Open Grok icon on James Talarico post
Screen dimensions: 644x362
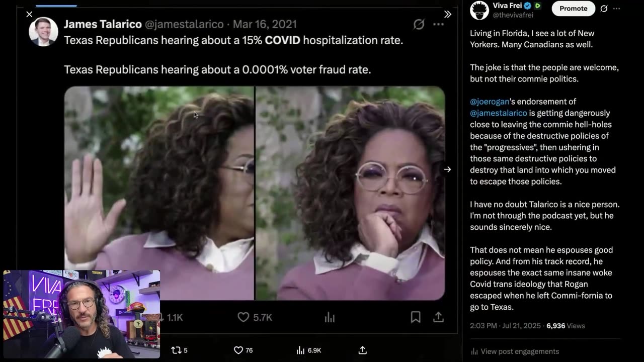click(419, 24)
